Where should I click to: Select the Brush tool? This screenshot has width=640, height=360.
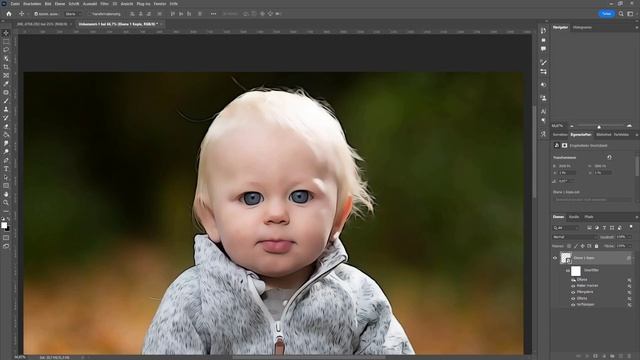point(6,101)
